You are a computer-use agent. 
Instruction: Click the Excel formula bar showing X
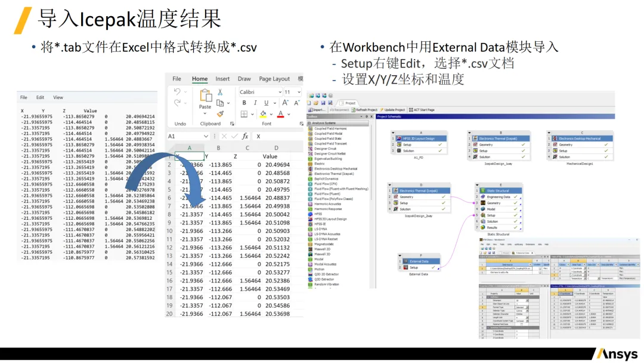279,136
